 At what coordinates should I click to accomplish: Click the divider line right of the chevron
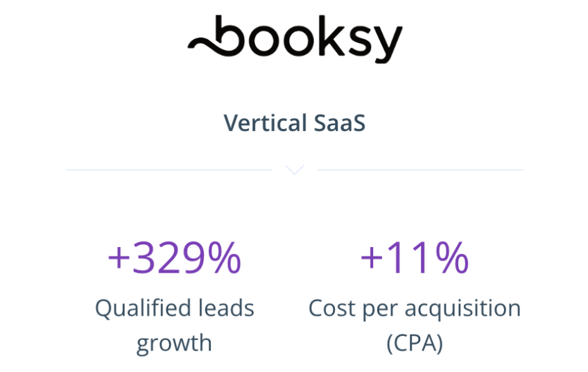coord(420,169)
